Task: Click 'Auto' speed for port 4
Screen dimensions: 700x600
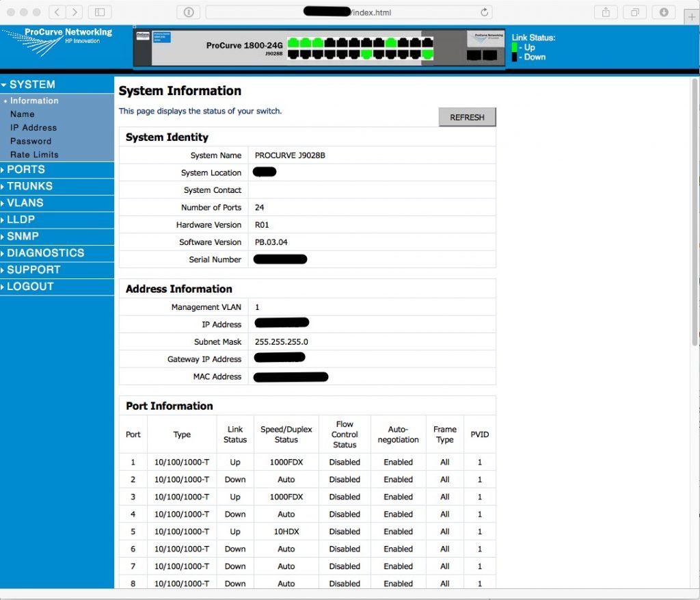Action: (x=286, y=514)
